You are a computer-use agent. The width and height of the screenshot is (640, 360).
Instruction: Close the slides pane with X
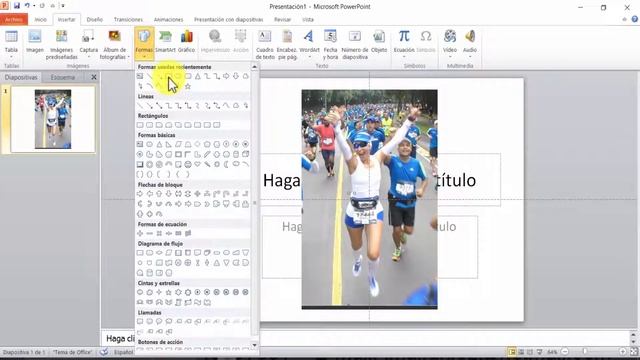tap(94, 77)
